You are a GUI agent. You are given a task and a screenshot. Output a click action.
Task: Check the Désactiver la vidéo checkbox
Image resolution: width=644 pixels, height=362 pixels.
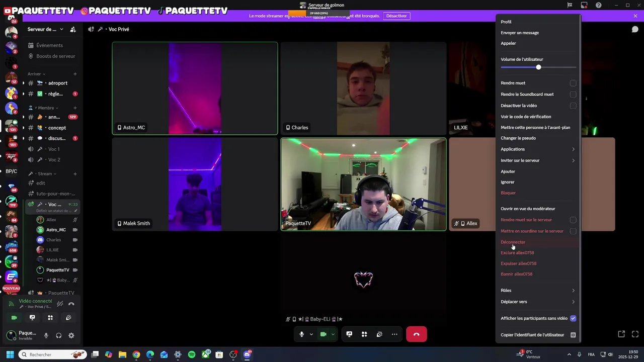pyautogui.click(x=573, y=106)
